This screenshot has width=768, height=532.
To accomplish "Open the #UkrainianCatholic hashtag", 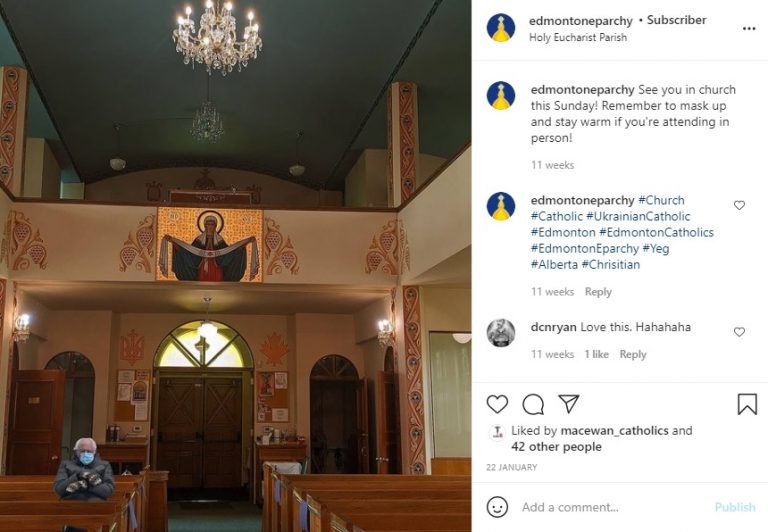I will click(x=638, y=216).
